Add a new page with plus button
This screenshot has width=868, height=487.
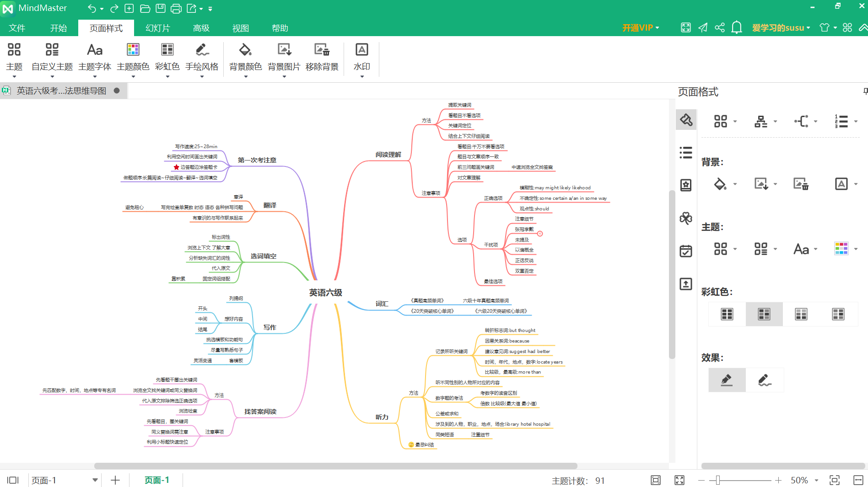coord(115,480)
